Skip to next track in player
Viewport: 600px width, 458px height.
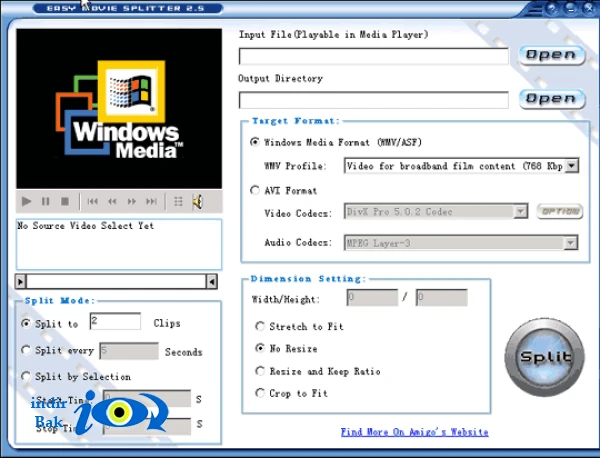pos(152,201)
